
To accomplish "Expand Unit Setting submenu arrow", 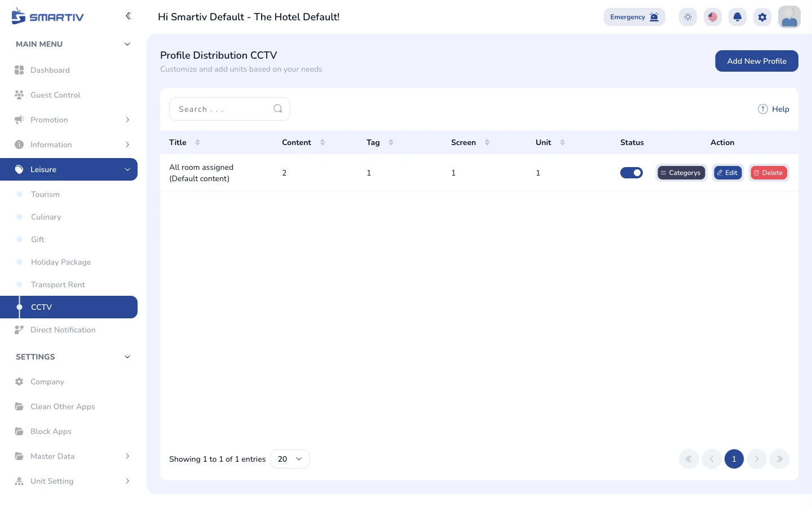I will point(127,481).
